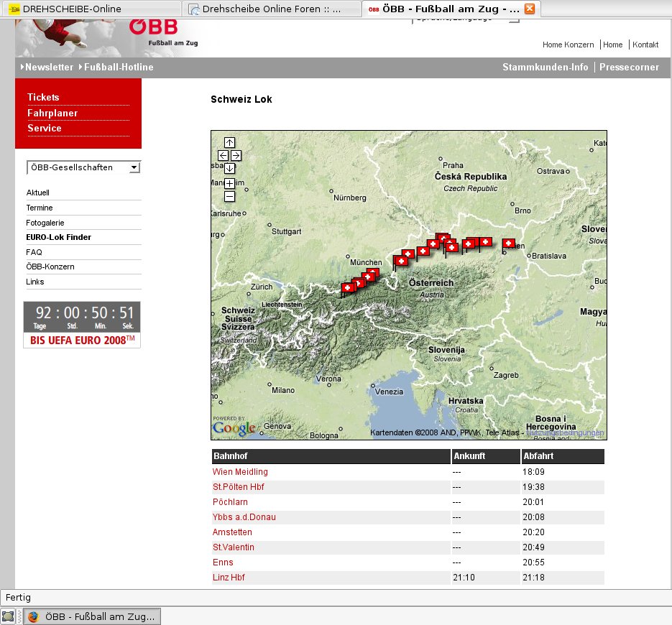The image size is (672, 625).
Task: Click the Wien Meidling station link
Action: (240, 472)
